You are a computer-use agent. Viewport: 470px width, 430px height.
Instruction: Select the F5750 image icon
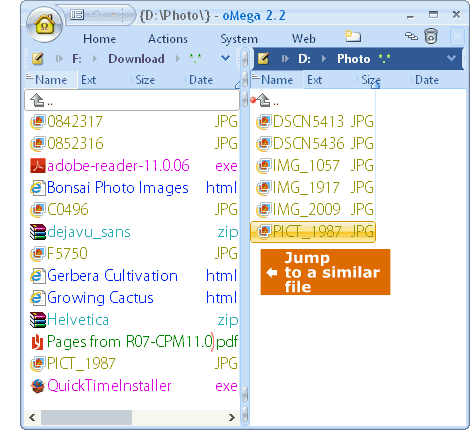pos(38,253)
